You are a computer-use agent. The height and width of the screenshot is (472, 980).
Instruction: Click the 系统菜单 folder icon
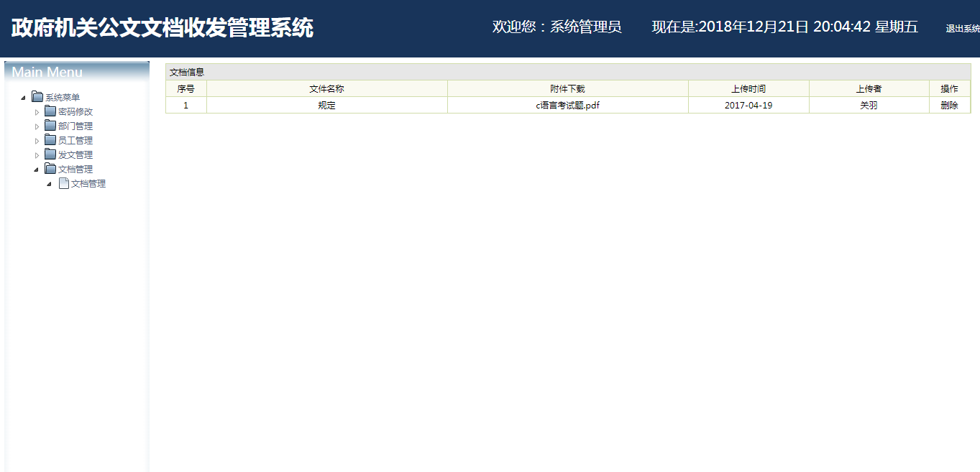tap(37, 97)
